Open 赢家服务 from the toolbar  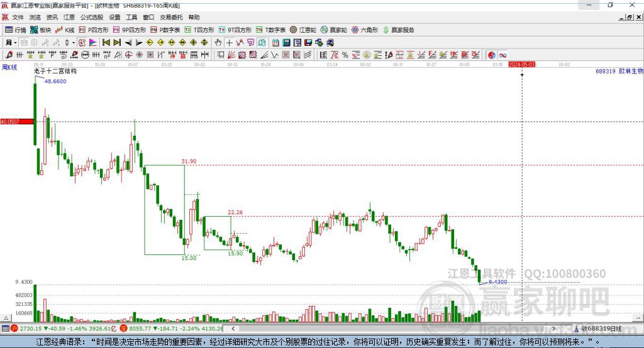coord(398,30)
